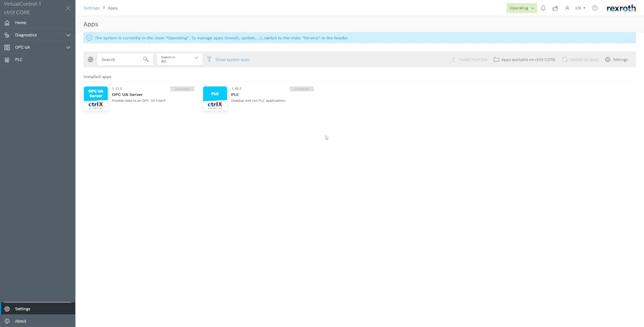Open the OPC UA Server app tile icon

(x=96, y=98)
